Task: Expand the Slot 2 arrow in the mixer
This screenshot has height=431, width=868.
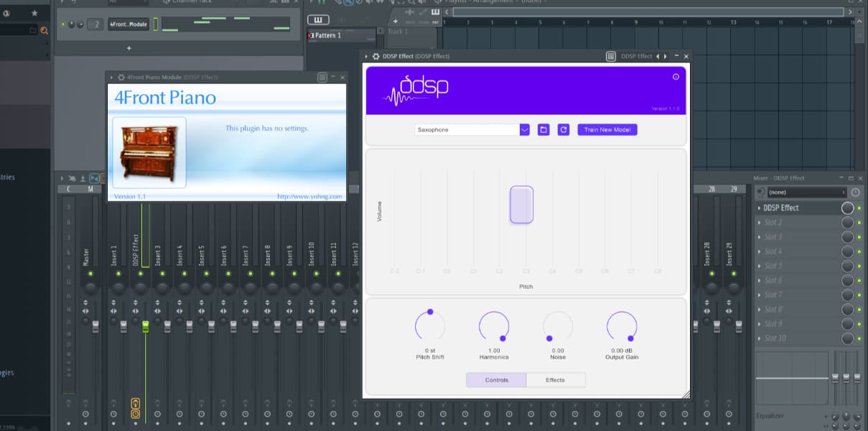Action: coord(759,223)
